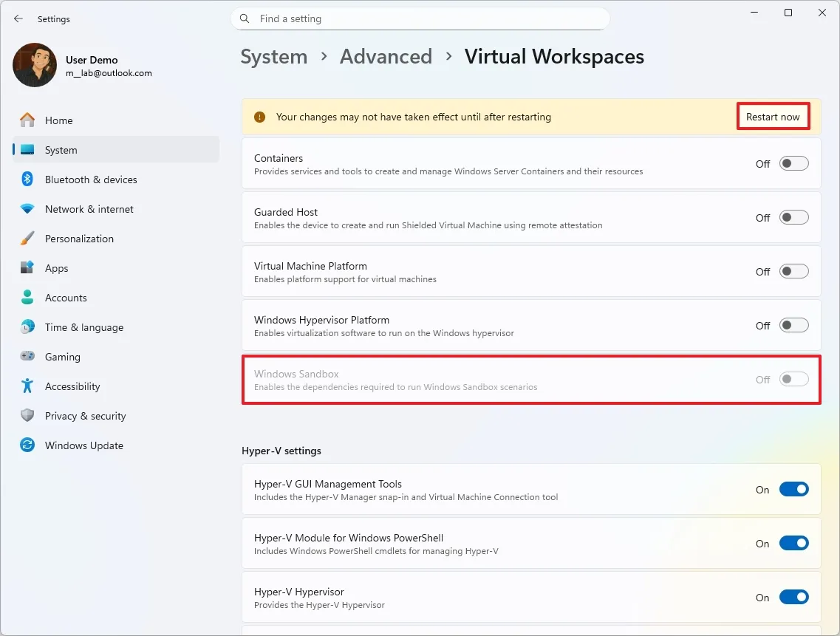Check for Windows Update

coord(83,445)
